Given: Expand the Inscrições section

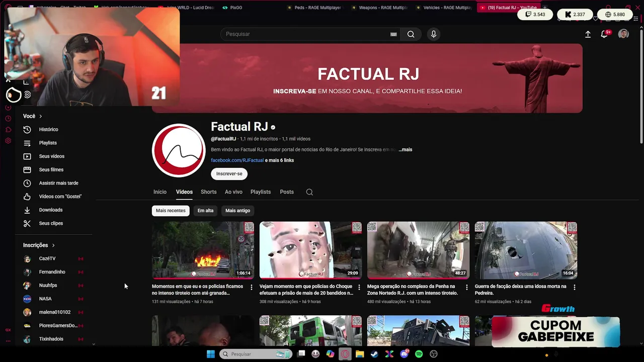Looking at the screenshot, I should [x=39, y=245].
